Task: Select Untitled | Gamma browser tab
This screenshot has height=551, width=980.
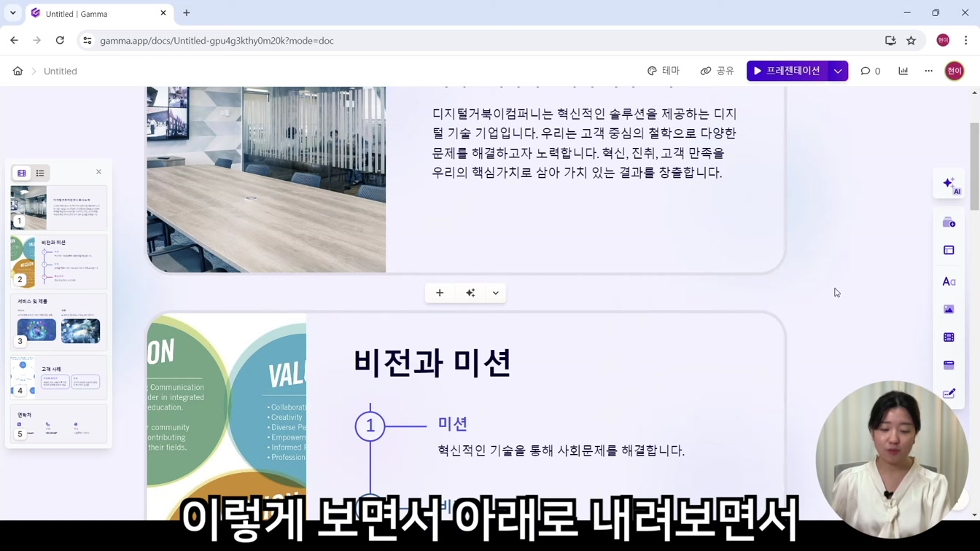Action: (x=100, y=14)
